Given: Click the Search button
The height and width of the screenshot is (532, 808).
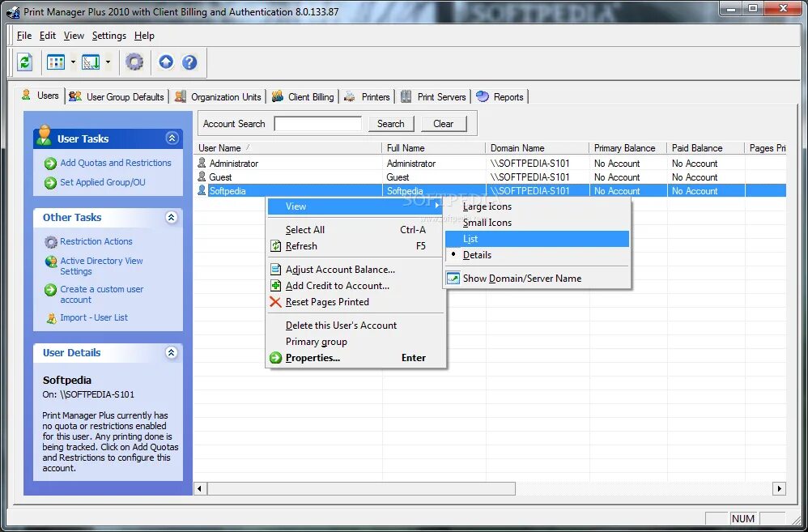Looking at the screenshot, I should tap(390, 124).
